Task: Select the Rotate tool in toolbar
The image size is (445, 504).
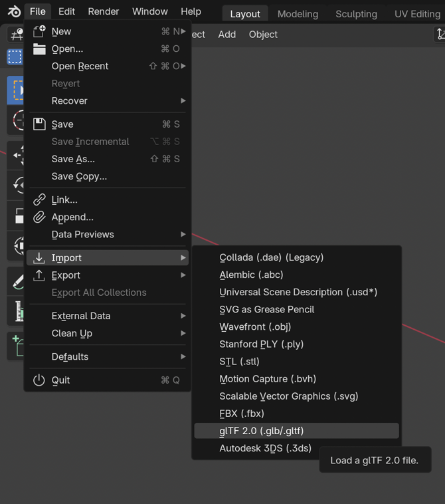Action: tap(16, 185)
